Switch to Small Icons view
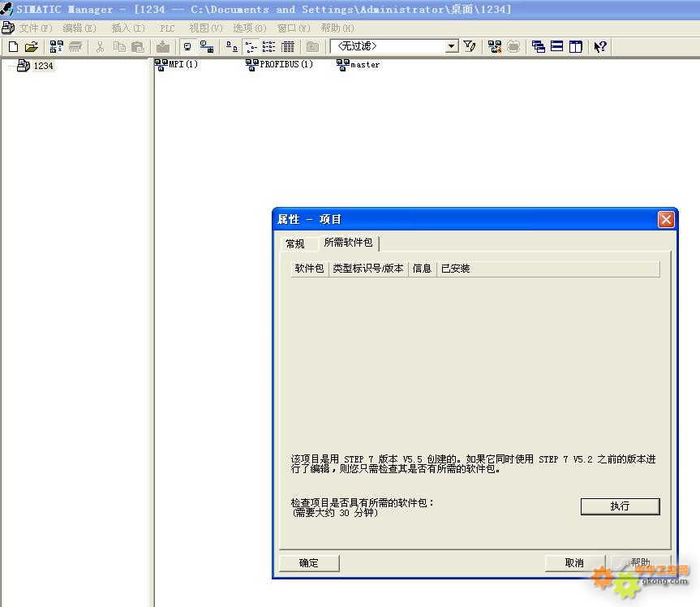 (x=251, y=46)
